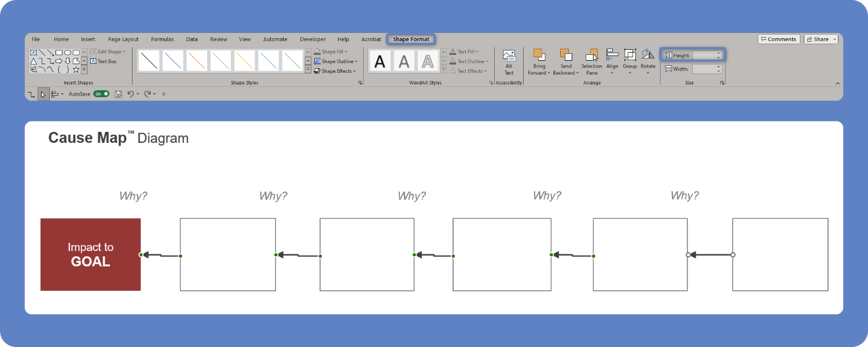Insert a Rectangle shape from Insert Shapes

[x=58, y=53]
